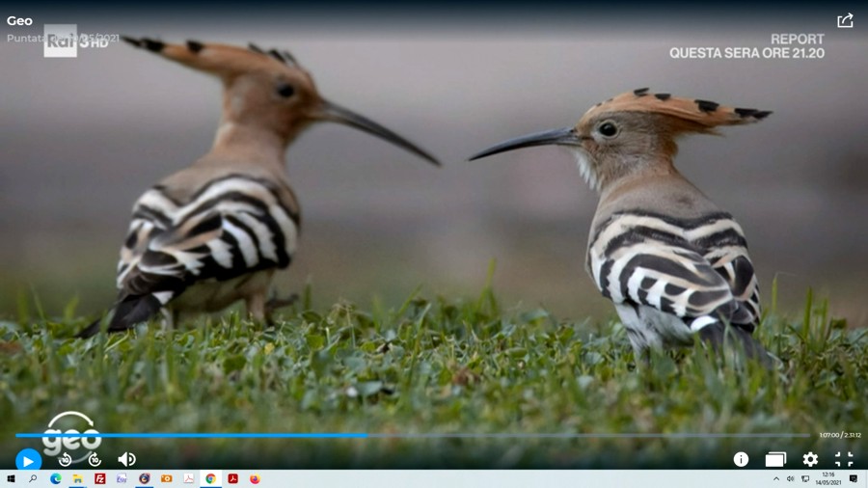Open Firefox from the taskbar
Image resolution: width=868 pixels, height=488 pixels.
click(255, 479)
